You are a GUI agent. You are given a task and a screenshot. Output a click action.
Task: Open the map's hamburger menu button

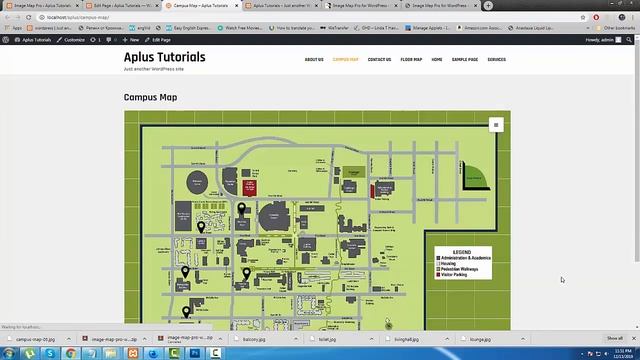coord(496,125)
